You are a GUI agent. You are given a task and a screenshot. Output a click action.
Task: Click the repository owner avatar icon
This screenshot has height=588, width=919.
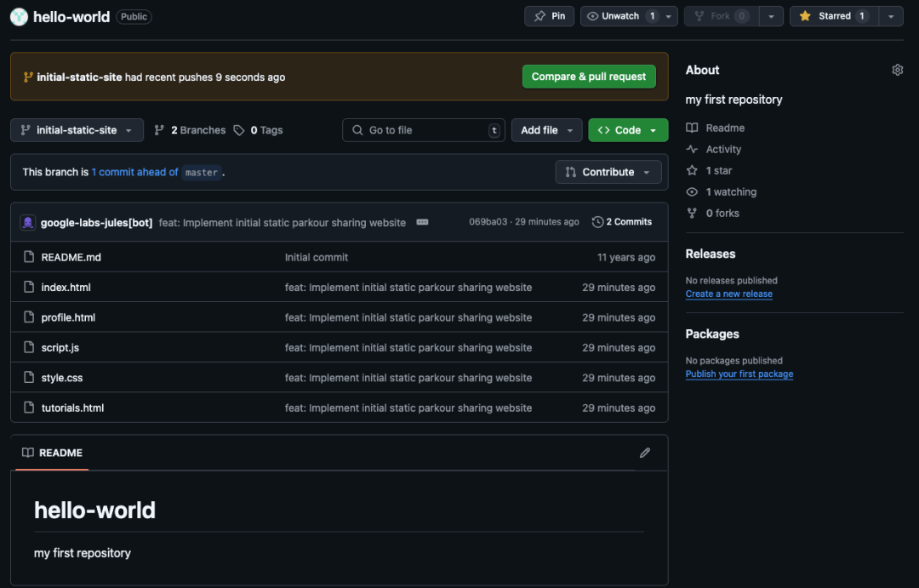[x=19, y=16]
